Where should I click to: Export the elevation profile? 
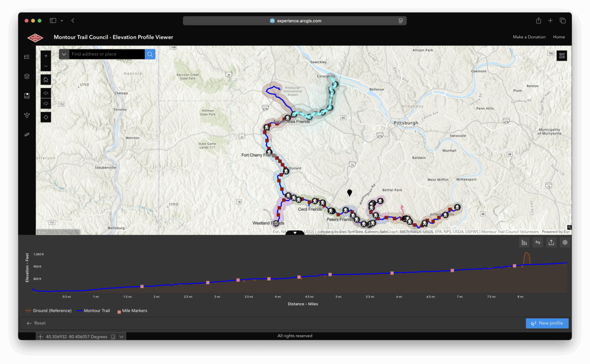point(551,242)
